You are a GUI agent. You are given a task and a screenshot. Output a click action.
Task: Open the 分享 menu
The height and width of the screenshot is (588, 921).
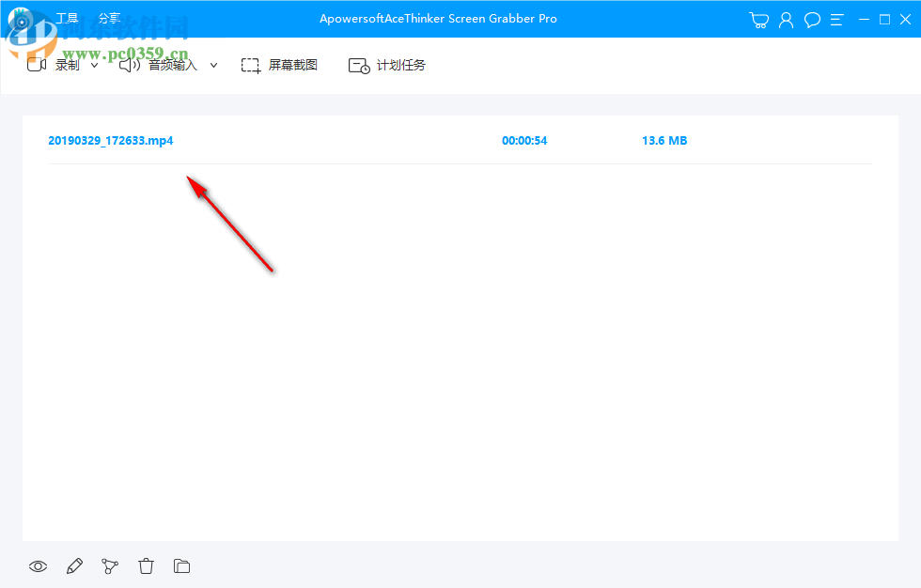coord(109,17)
